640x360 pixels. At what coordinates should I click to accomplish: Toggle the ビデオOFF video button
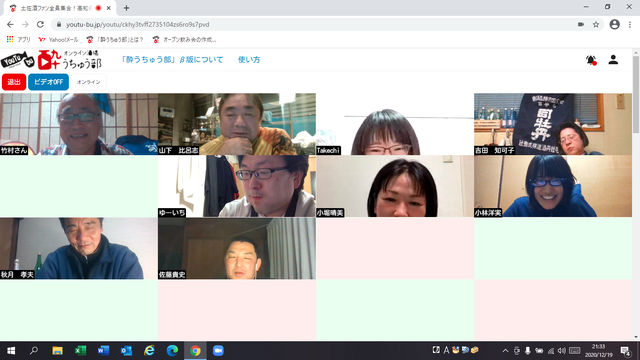pos(48,82)
